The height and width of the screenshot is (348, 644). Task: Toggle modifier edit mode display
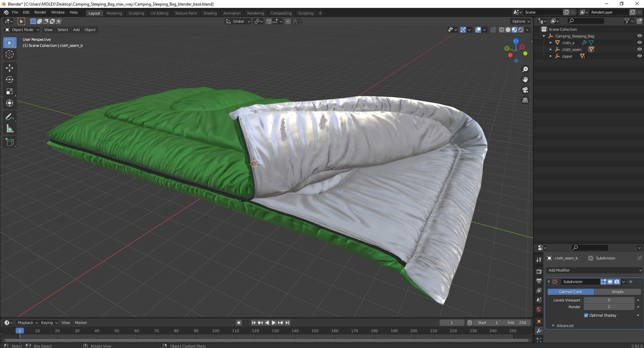[603, 282]
